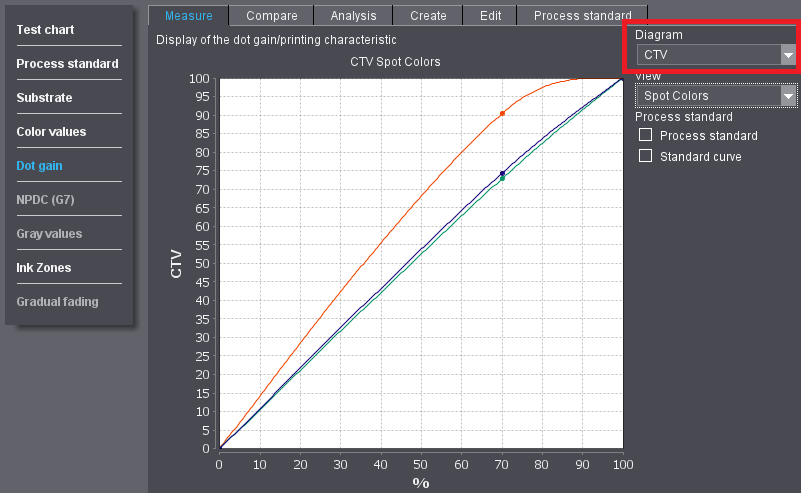The height and width of the screenshot is (493, 801).
Task: Open Process standard in the left sidebar
Action: [x=67, y=64]
